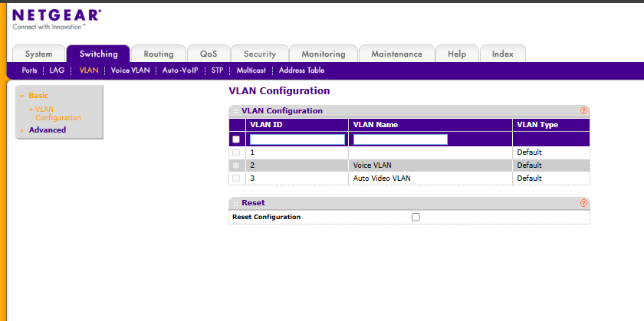
Task: Click the large VLAN Configuration page title
Action: [x=279, y=90]
